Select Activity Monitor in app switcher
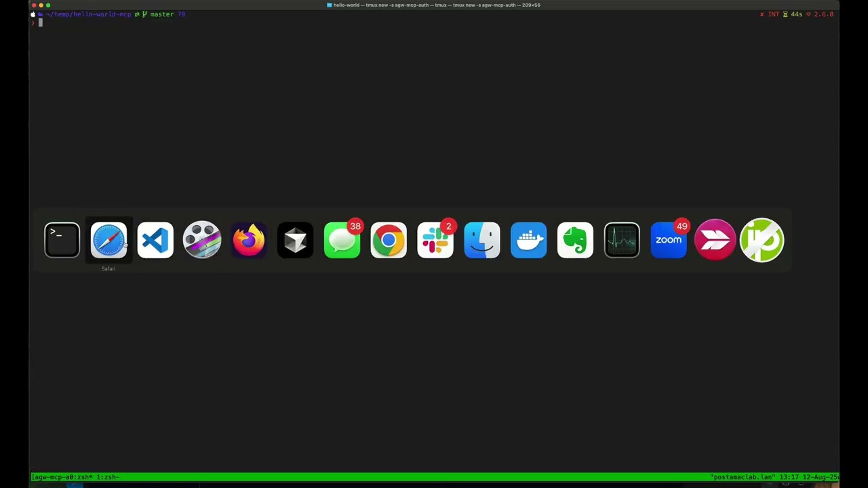 [x=622, y=240]
